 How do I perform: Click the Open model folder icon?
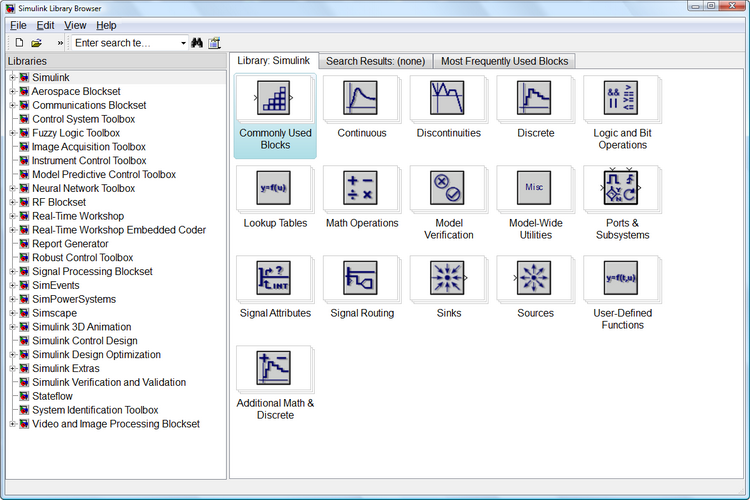[x=36, y=43]
